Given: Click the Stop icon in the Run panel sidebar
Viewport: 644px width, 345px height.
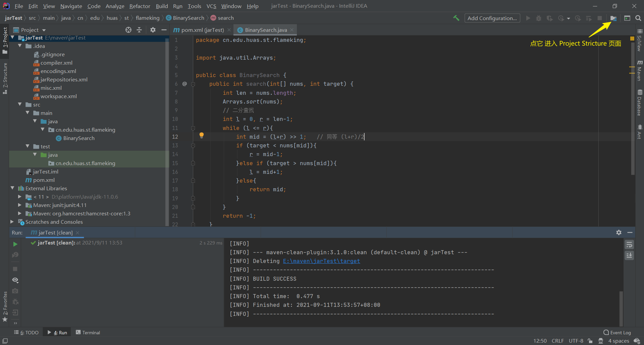Looking at the screenshot, I should click(x=15, y=269).
